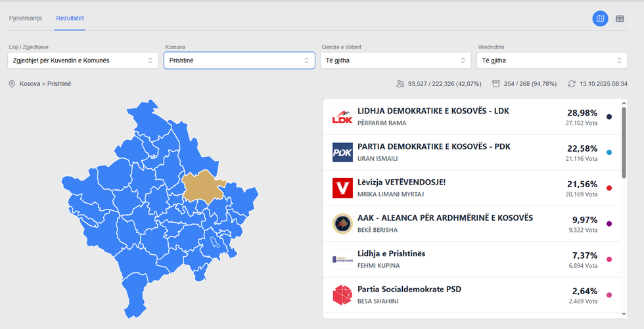644x329 pixels.
Task: Click the LDK party logo
Action: tap(342, 117)
